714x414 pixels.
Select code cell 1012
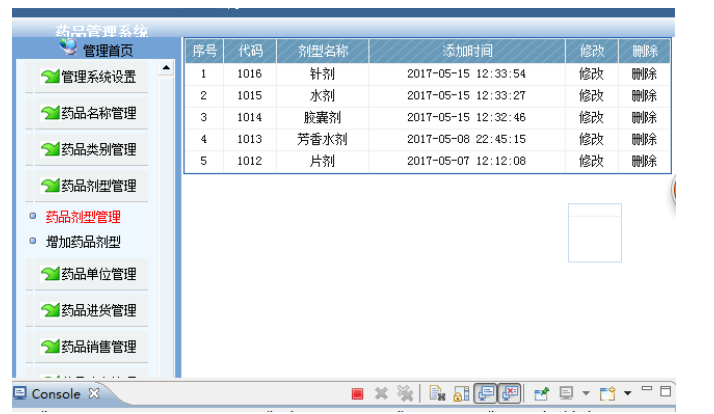tap(250, 161)
